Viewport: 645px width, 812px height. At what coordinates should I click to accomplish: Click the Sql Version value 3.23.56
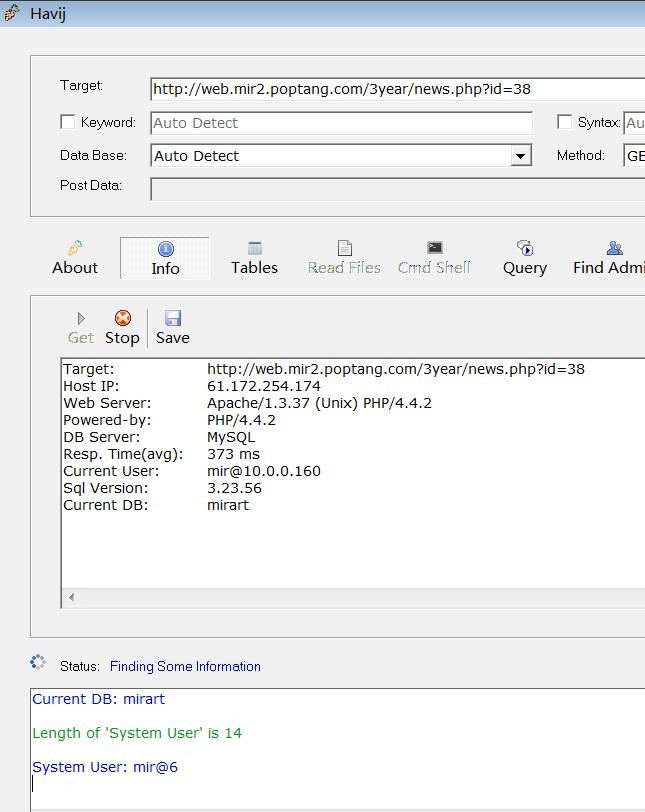point(234,488)
